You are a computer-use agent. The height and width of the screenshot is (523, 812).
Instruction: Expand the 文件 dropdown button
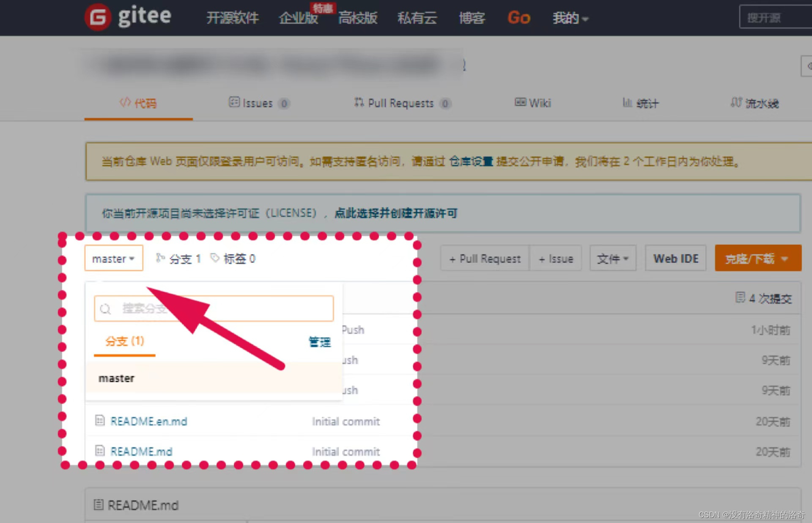[612, 258]
